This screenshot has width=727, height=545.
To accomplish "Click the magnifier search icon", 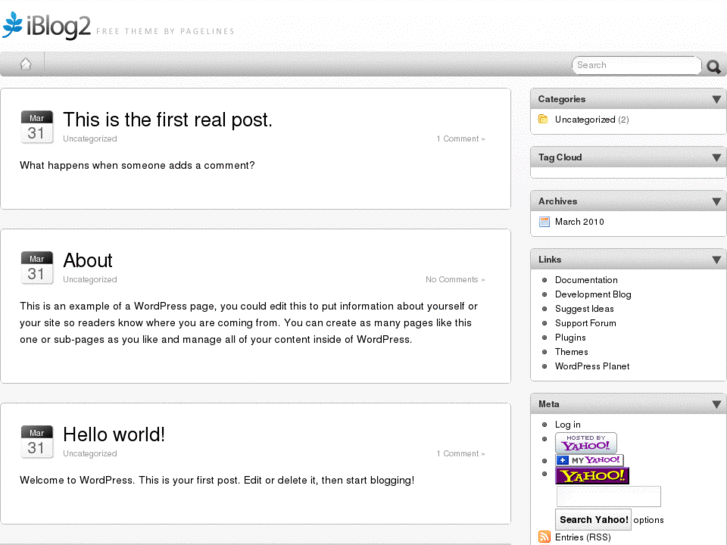I will [714, 67].
